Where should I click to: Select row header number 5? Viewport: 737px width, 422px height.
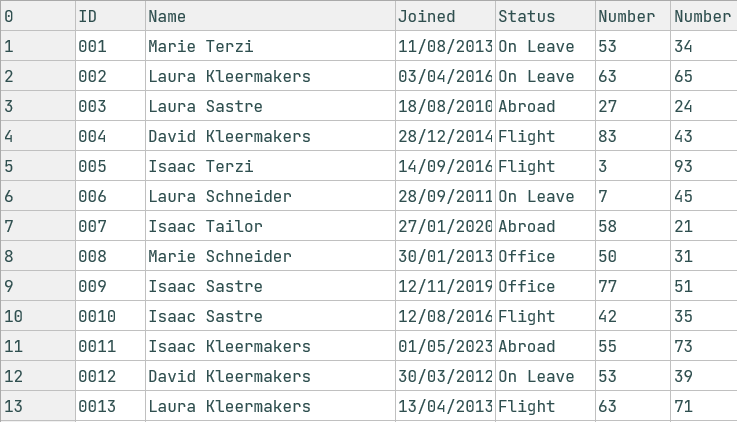[x=37, y=166]
